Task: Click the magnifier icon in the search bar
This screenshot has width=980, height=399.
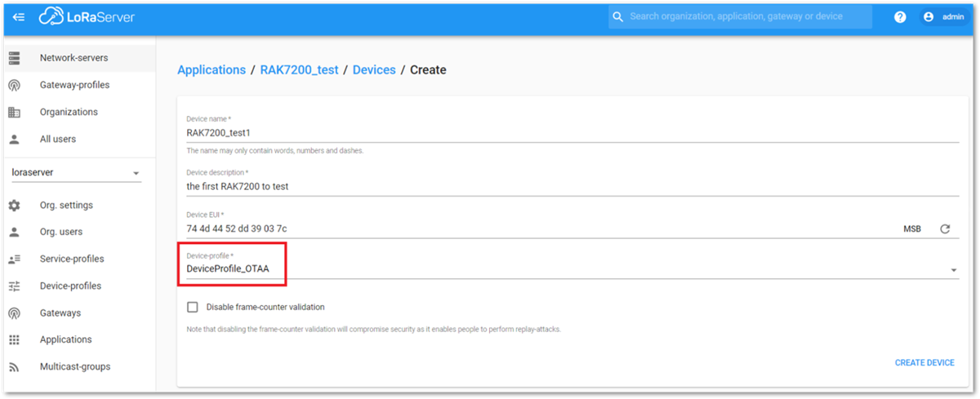Action: point(618,17)
